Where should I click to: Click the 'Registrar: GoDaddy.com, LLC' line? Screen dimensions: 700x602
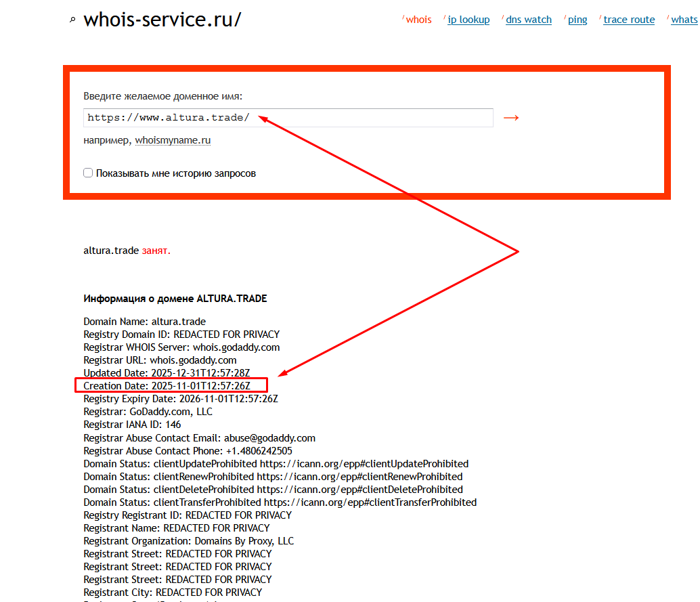pos(148,412)
